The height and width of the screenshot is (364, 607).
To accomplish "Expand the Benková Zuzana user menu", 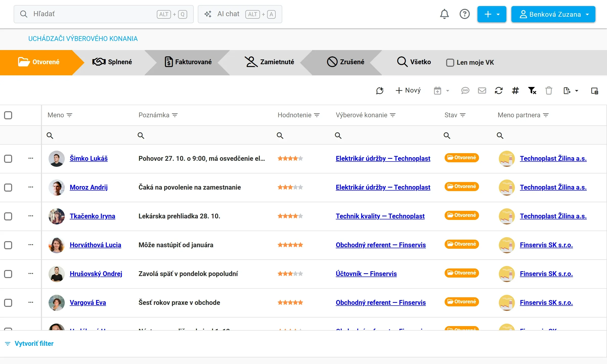I will [x=553, y=14].
